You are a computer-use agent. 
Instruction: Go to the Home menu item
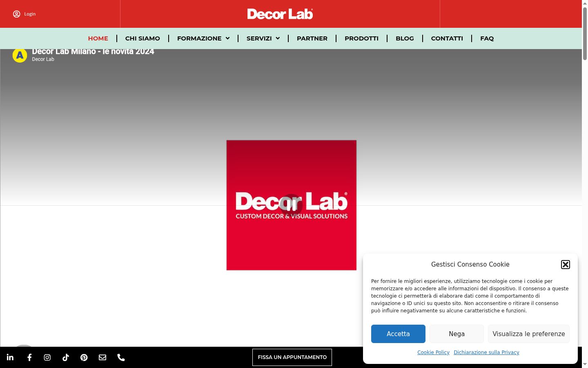(98, 38)
